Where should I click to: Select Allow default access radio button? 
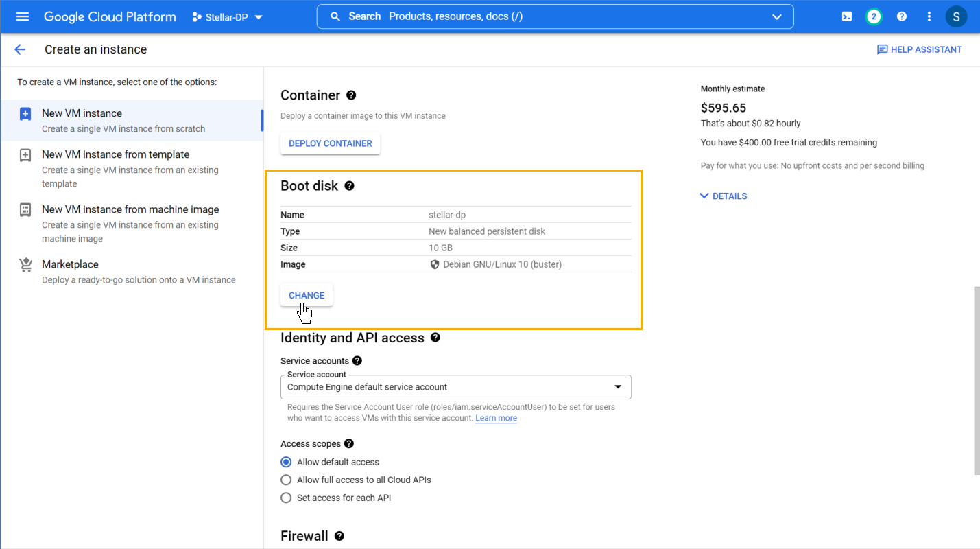pos(286,462)
